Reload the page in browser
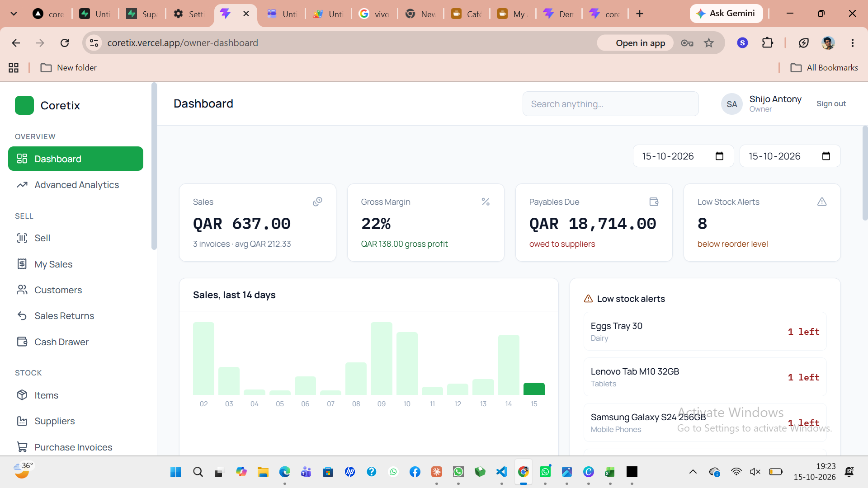The width and height of the screenshot is (868, 488). 65,43
